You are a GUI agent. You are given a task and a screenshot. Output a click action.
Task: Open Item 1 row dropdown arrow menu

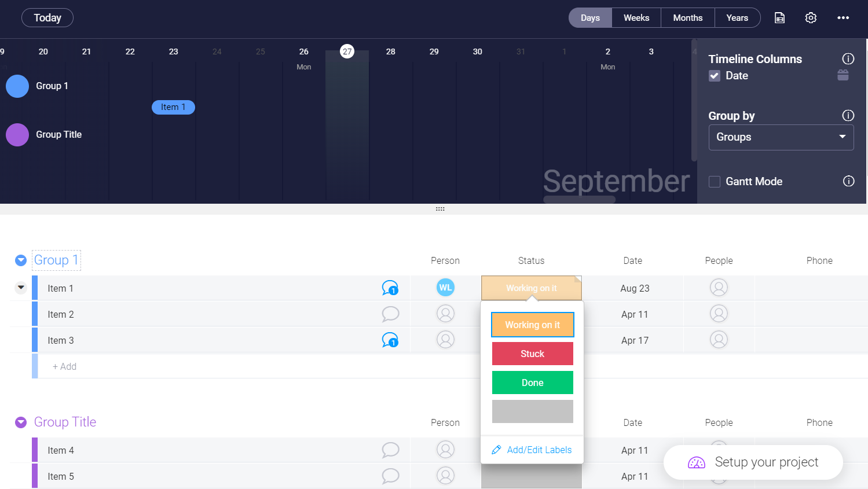(21, 288)
